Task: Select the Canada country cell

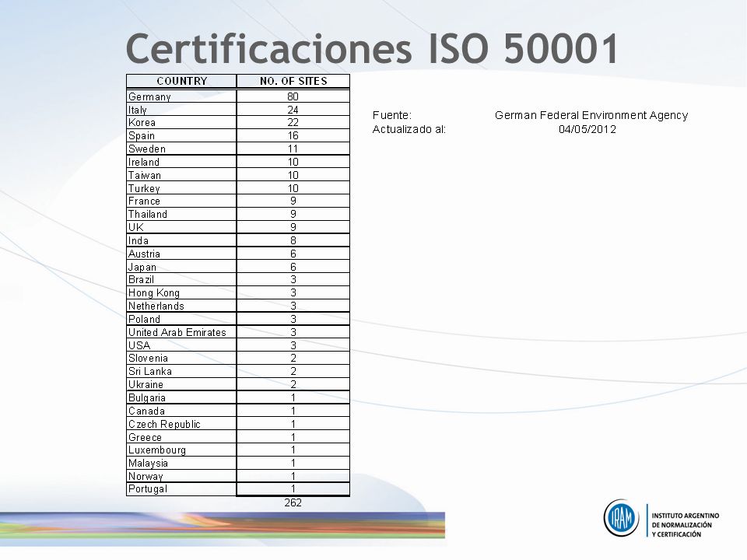Action: point(181,411)
